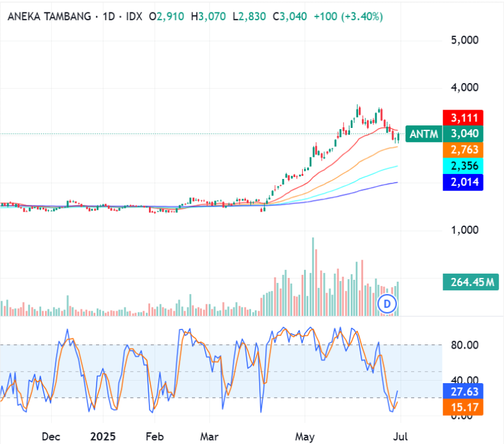Click the 1,000 price axis label
Viewport: 504px width, 444px height.
coord(465,230)
